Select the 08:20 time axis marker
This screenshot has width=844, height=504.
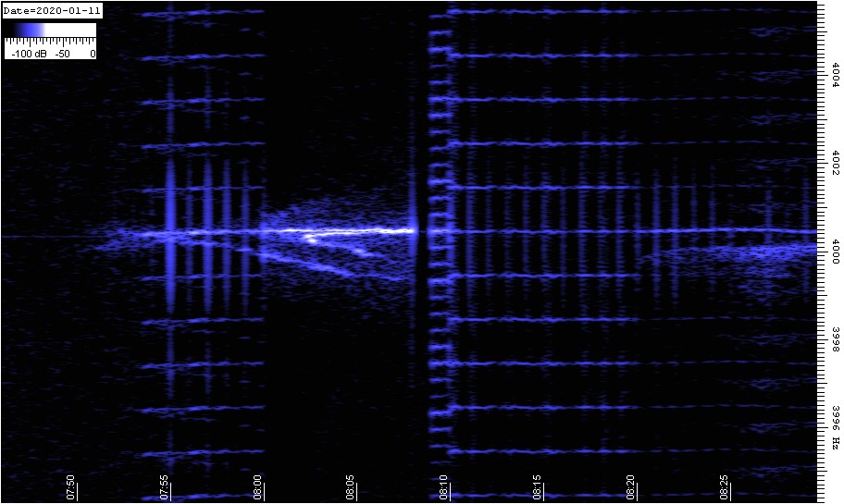tap(631, 486)
